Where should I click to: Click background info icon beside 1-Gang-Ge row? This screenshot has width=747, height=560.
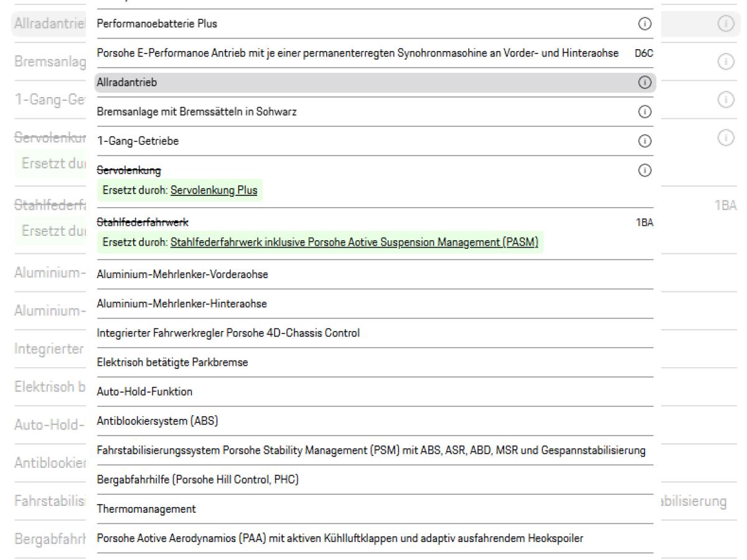tap(725, 99)
